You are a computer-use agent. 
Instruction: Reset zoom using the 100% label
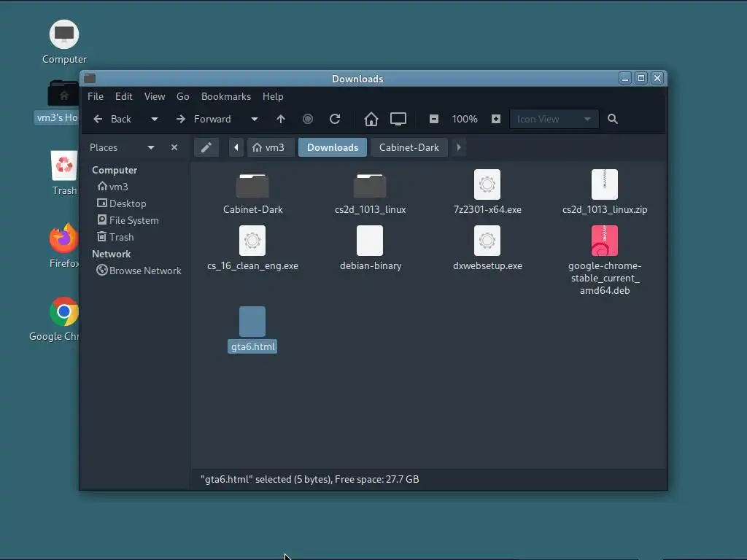click(x=465, y=119)
